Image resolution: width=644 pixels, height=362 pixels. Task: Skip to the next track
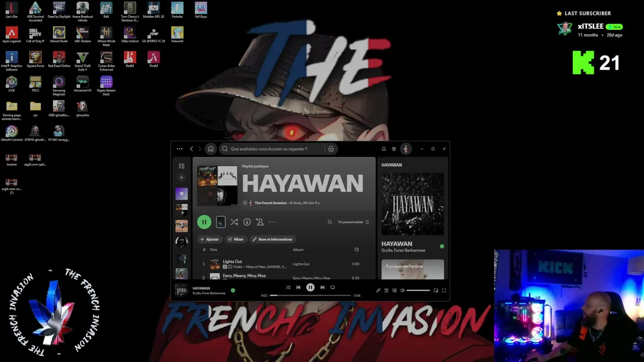click(x=323, y=288)
